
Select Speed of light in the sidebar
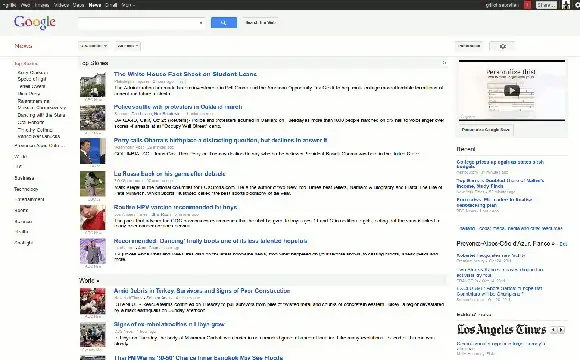32,79
